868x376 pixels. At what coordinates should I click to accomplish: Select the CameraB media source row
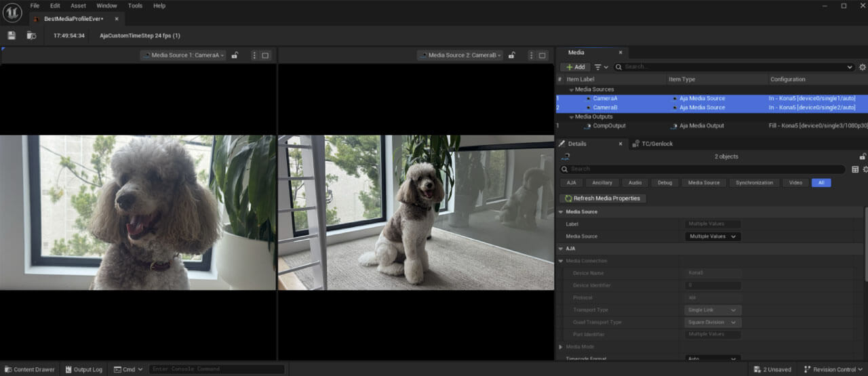[x=711, y=107]
